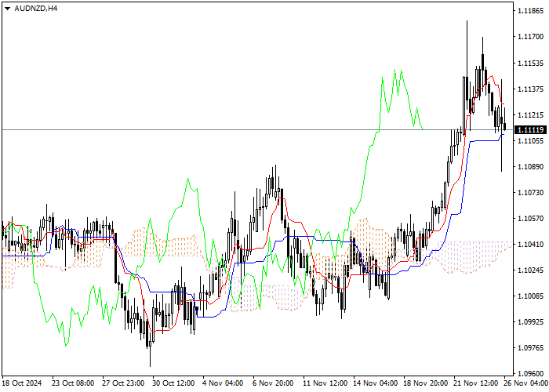Screen dimensions: 549x392
Task: Click the 1.09765 price scale label
Action: click(530, 347)
